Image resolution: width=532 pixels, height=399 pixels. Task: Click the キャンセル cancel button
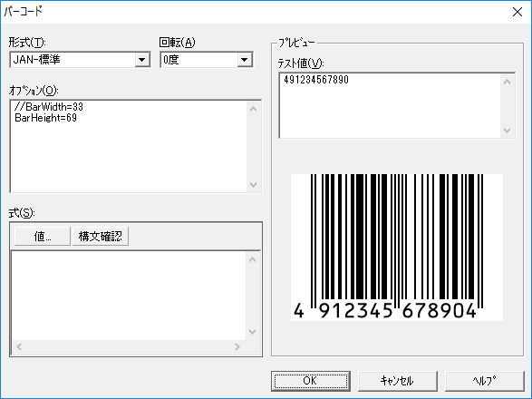[397, 381]
